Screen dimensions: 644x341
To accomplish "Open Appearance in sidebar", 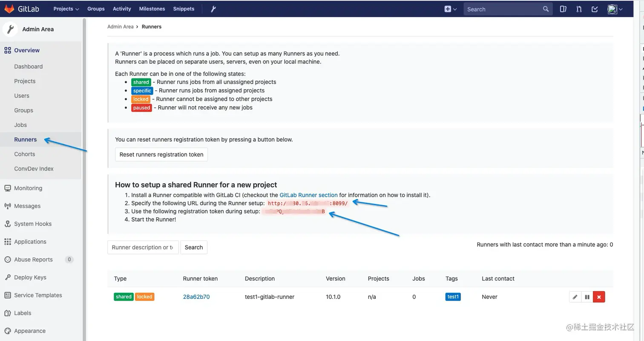I will point(30,331).
